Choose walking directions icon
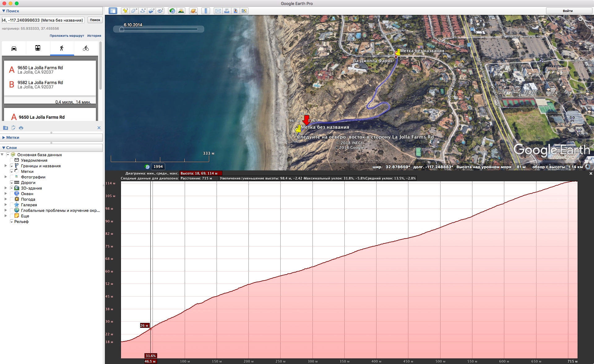This screenshot has height=364, width=594. (x=62, y=48)
